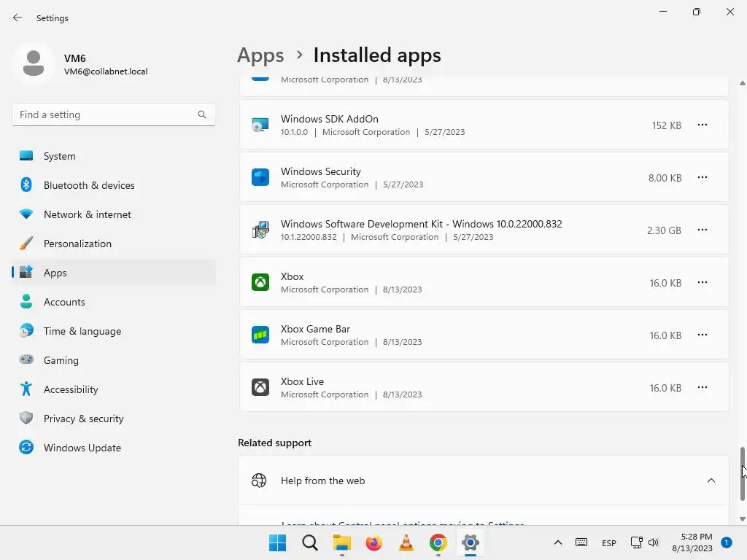Open File Explorer from the taskbar

click(x=341, y=542)
